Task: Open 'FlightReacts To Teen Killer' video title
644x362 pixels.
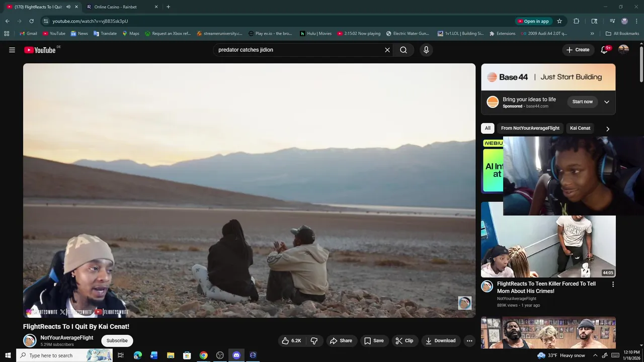Action: [x=546, y=287]
